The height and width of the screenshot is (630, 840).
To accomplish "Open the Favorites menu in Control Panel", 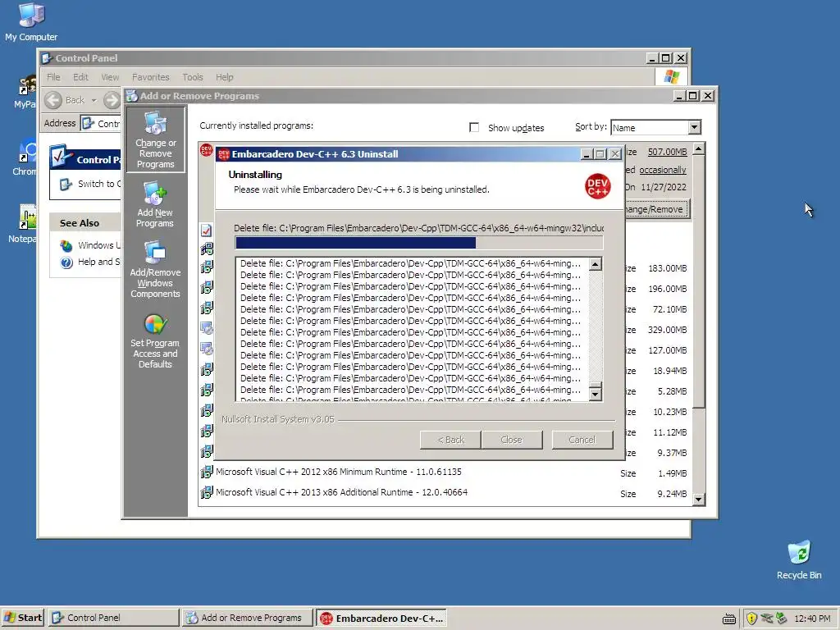I will tap(151, 77).
